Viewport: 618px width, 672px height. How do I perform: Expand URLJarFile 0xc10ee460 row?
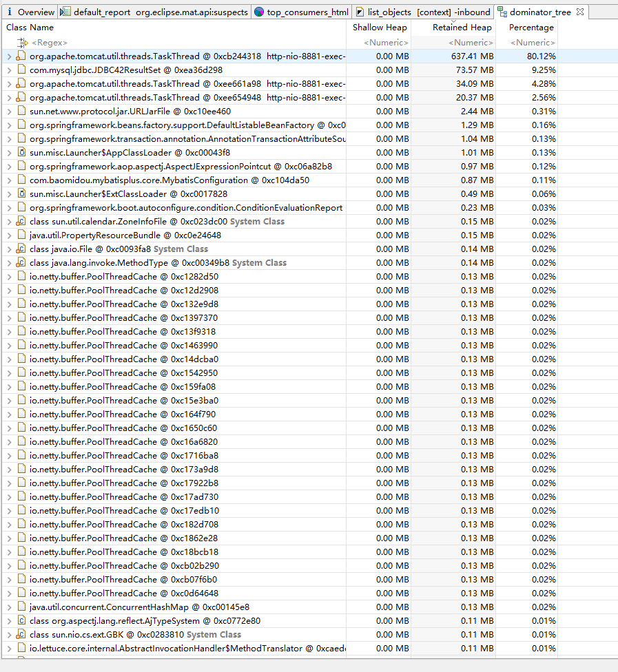(9, 112)
